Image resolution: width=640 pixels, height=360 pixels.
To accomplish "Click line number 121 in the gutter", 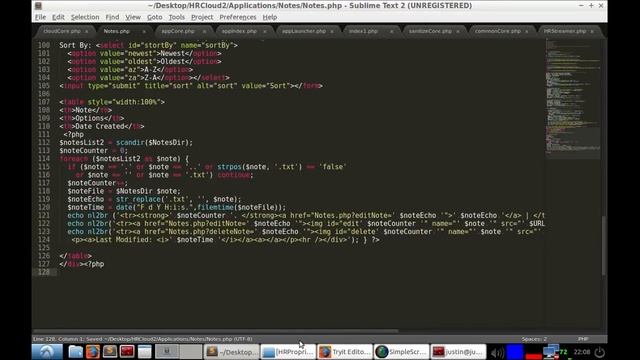I will click(x=44, y=215).
